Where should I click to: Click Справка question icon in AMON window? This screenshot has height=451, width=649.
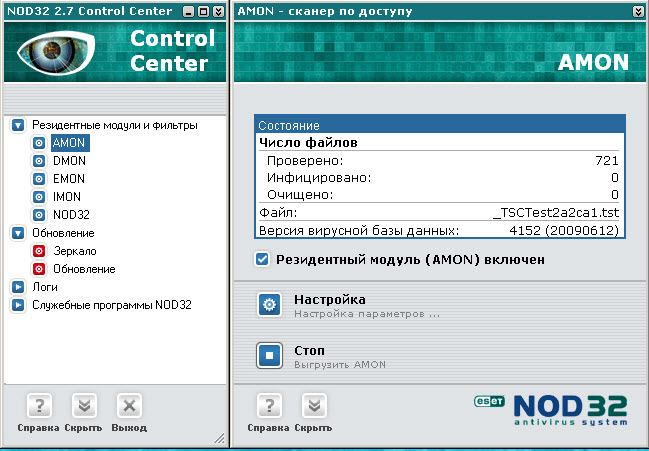point(269,406)
